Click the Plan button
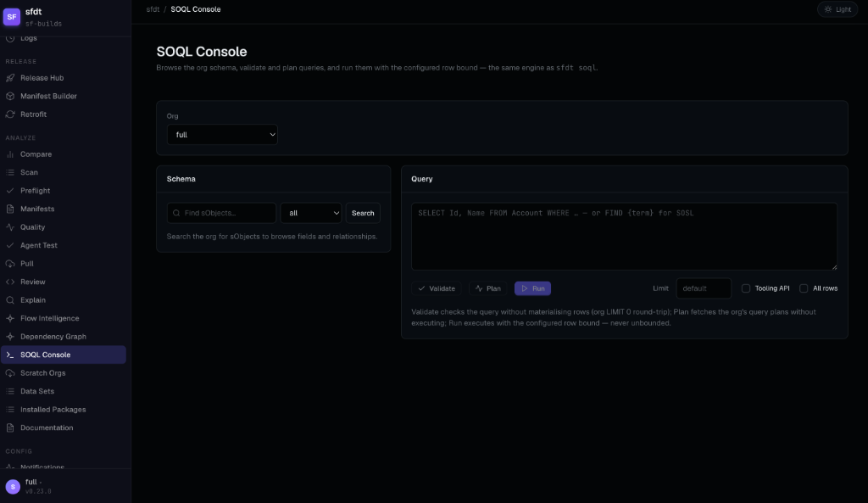The image size is (868, 503). tap(488, 288)
